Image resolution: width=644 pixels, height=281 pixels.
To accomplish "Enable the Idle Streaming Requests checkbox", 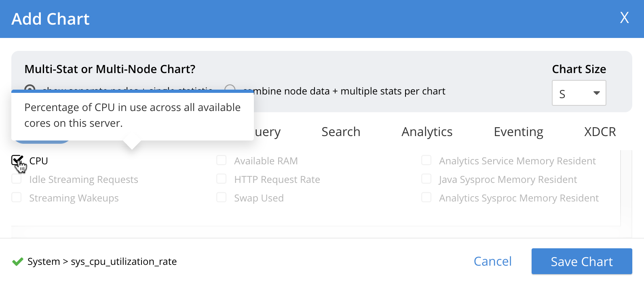I will click(17, 179).
